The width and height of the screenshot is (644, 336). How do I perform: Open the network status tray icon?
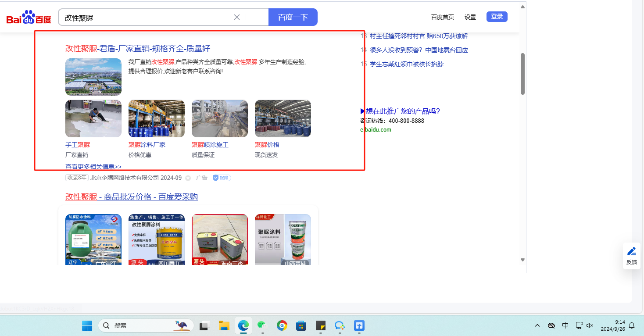pos(579,325)
